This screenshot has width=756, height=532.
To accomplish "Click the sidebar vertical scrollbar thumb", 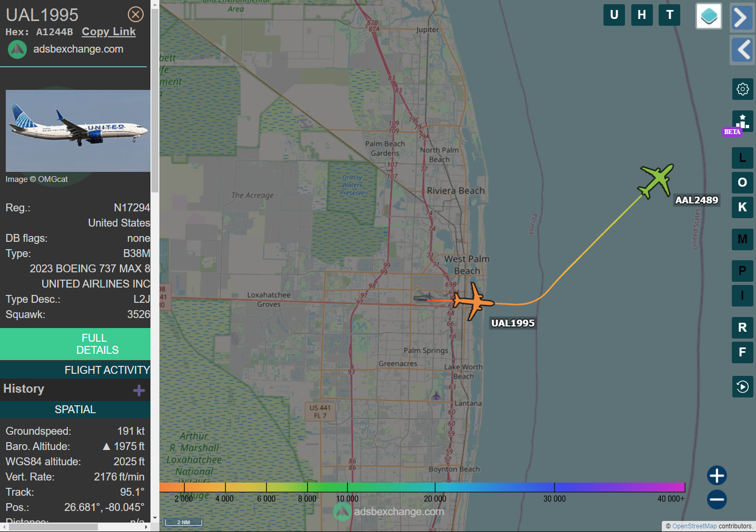I will pyautogui.click(x=155, y=101).
